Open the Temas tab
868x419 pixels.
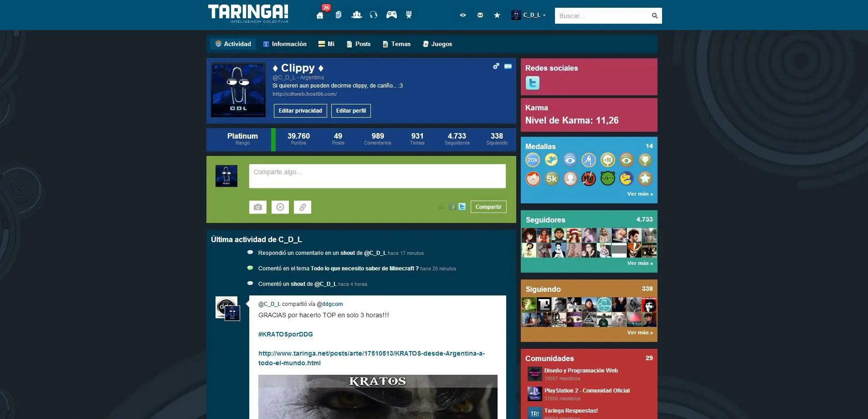tap(396, 44)
